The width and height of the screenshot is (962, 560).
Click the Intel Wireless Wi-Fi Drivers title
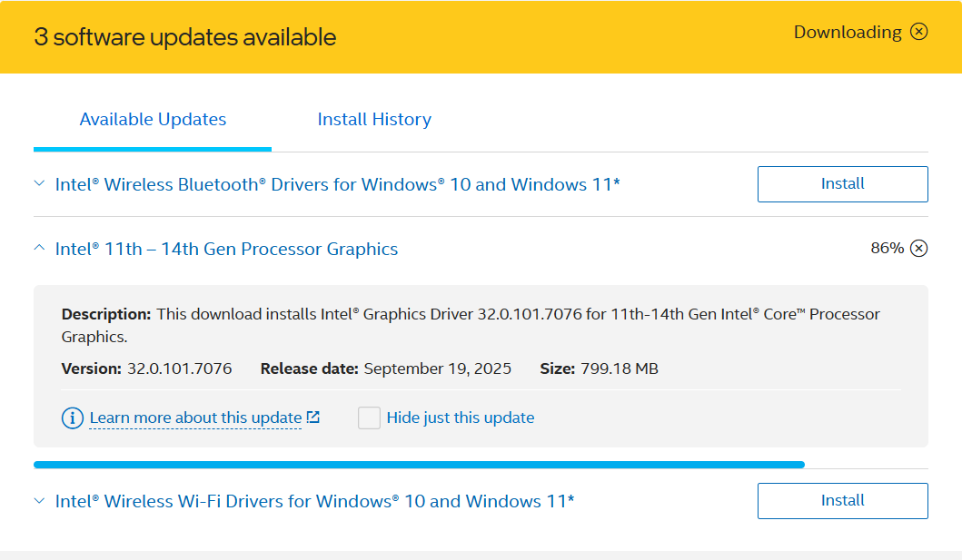(314, 501)
